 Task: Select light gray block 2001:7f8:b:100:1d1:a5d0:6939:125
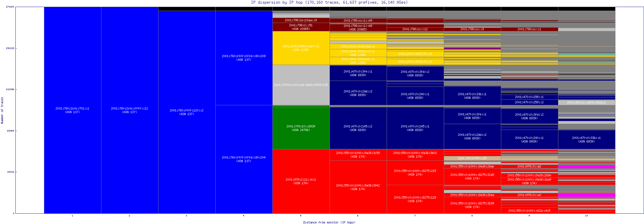point(301,85)
